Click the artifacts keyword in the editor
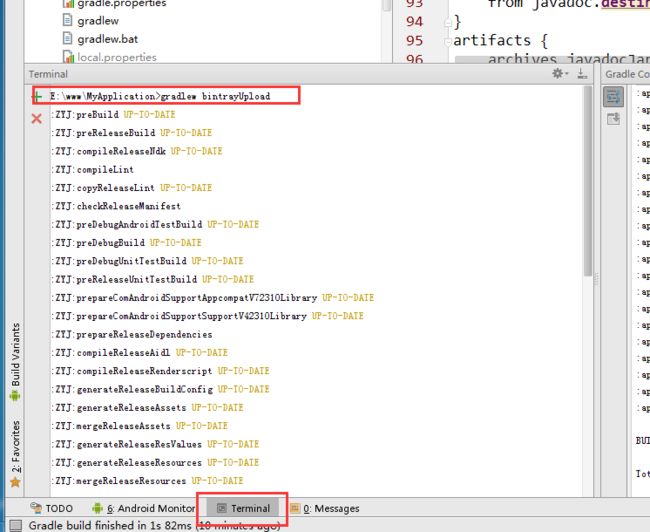The height and width of the screenshot is (532, 650). click(492, 41)
